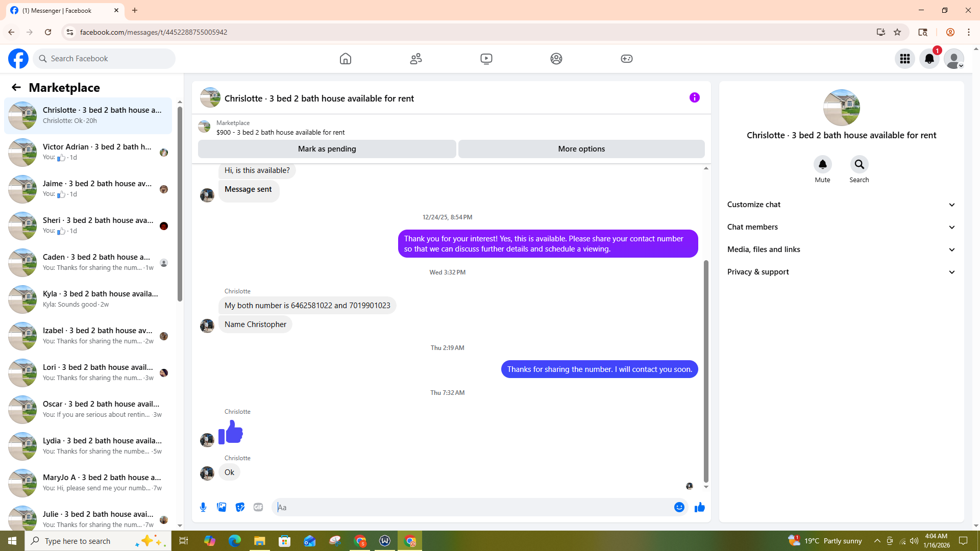The height and width of the screenshot is (551, 980).
Task: Search in conversation magnifier icon
Action: tap(859, 164)
